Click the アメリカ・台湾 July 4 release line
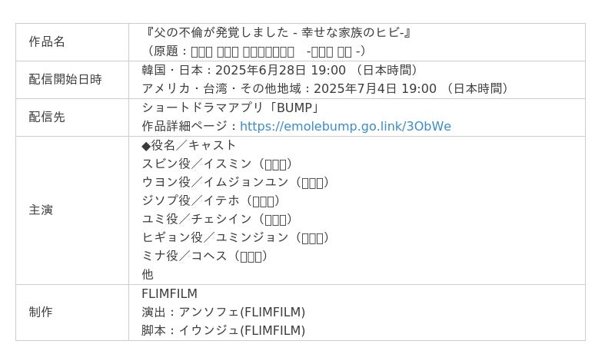The height and width of the screenshot is (364, 615). (x=325, y=89)
